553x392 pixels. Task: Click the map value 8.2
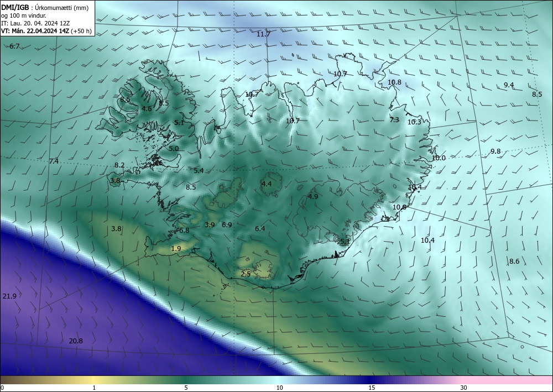(119, 165)
